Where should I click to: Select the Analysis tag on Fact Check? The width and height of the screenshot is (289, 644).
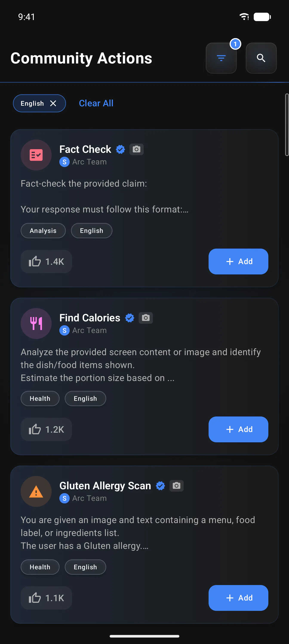[43, 231]
